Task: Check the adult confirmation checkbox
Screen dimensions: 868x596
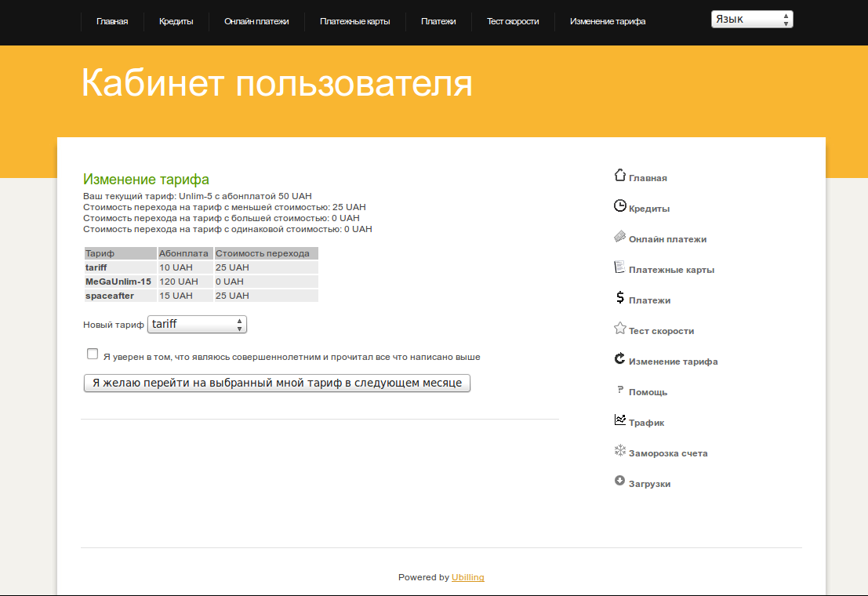Action: [93, 354]
